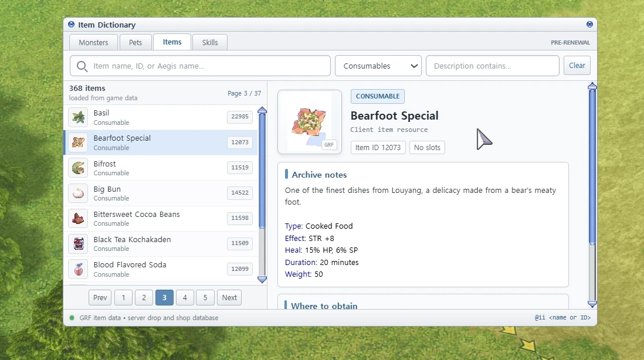Switch to the Skills tab

tap(210, 42)
